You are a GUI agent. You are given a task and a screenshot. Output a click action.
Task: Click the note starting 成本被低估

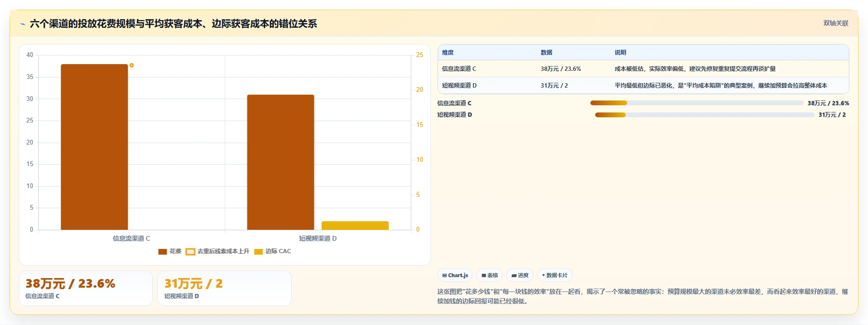pos(695,69)
